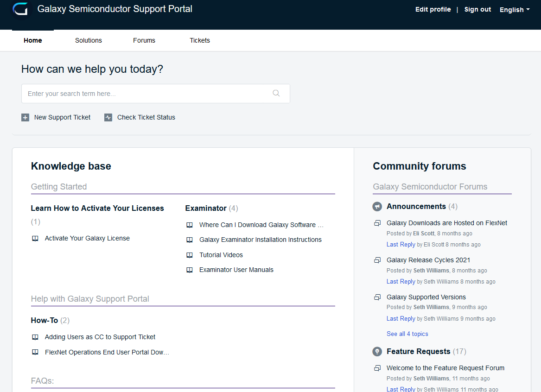This screenshot has width=541, height=392.
Task: Open the Getting Started category heading
Action: [59, 187]
